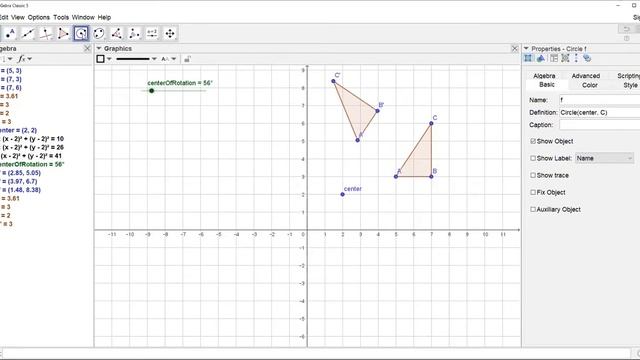640x360 pixels.
Task: Click vertex C of original triangle
Action: coord(431,123)
